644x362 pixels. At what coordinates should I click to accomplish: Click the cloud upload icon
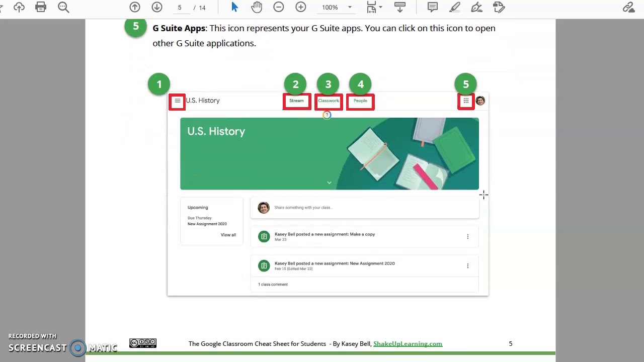pos(19,7)
